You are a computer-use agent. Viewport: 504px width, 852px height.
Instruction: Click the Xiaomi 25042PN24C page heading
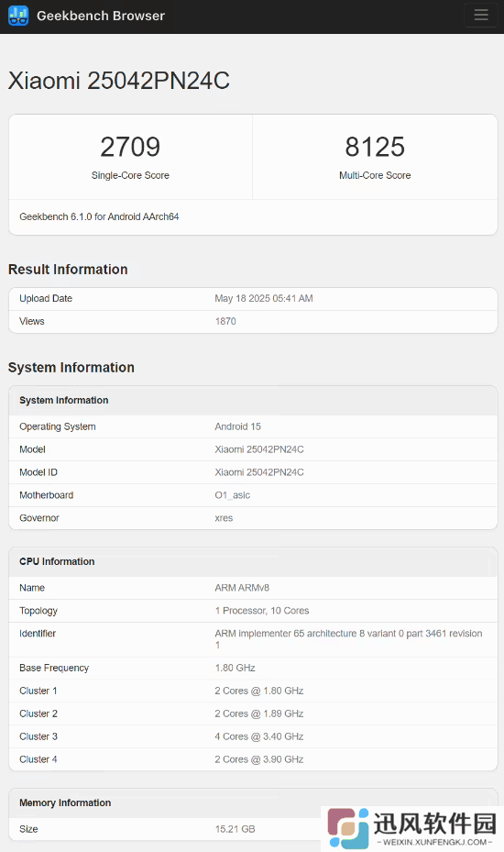click(x=119, y=81)
